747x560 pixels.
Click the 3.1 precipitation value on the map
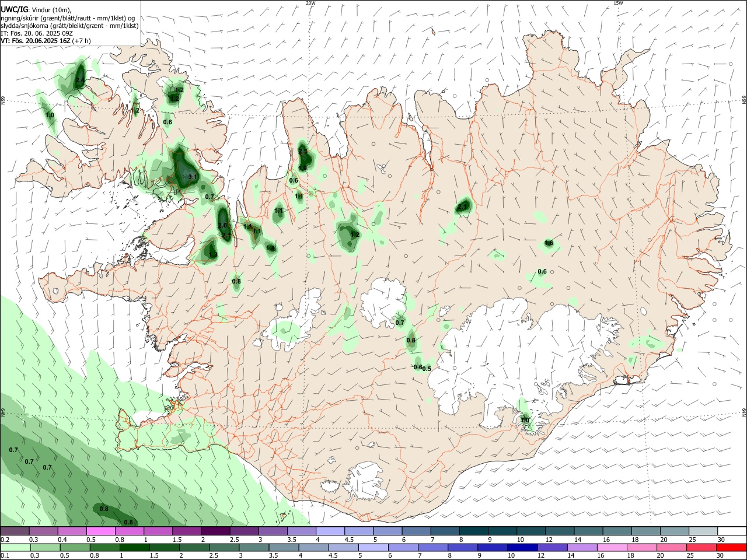click(193, 176)
